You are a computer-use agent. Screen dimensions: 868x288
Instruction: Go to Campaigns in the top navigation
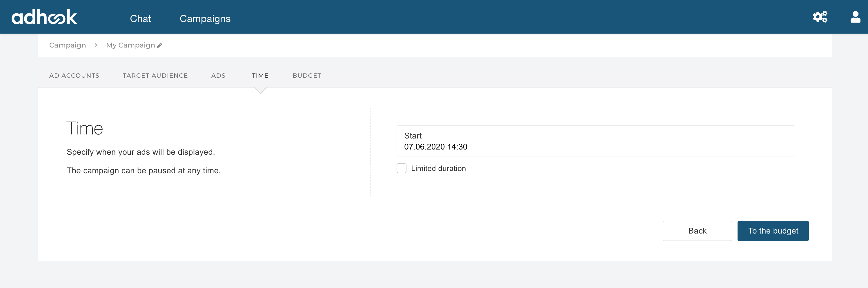205,19
